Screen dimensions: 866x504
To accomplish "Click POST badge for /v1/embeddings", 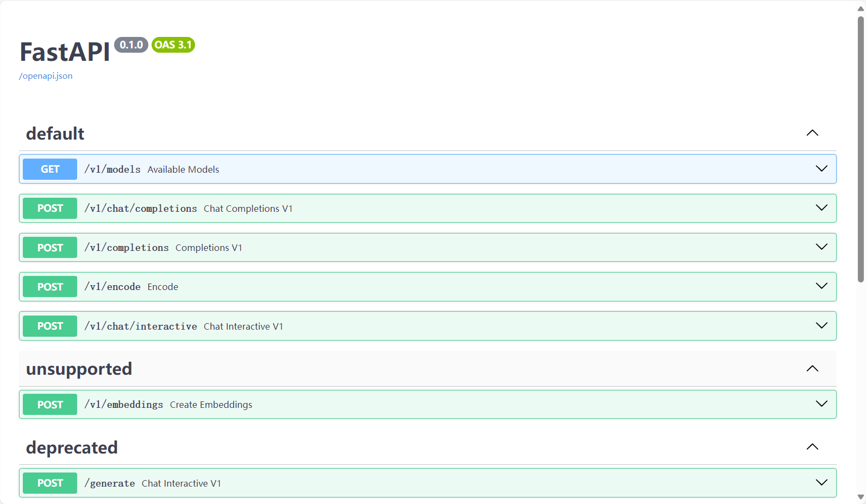I will [50, 405].
